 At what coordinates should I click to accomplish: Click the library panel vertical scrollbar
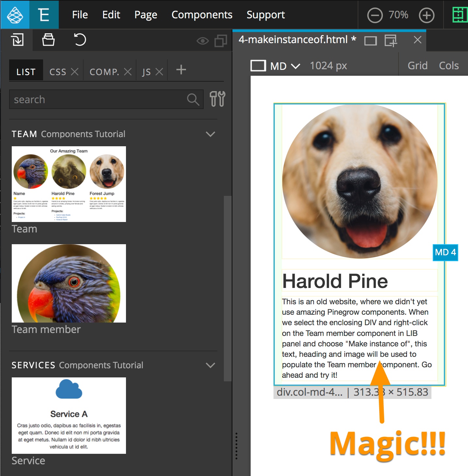click(227, 289)
